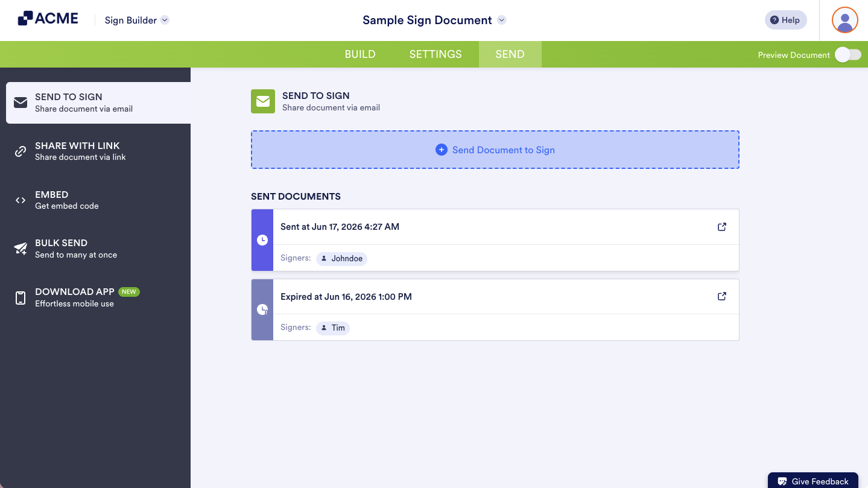
Task: Click the plus icon in Send Document to Sign
Action: pos(442,150)
